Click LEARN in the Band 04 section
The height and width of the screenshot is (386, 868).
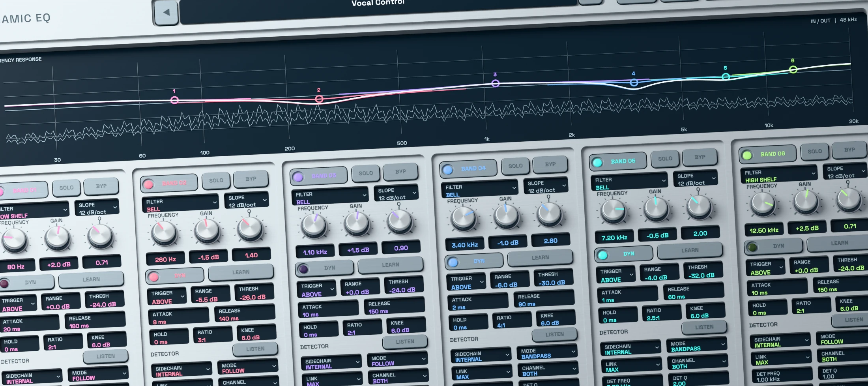(540, 258)
